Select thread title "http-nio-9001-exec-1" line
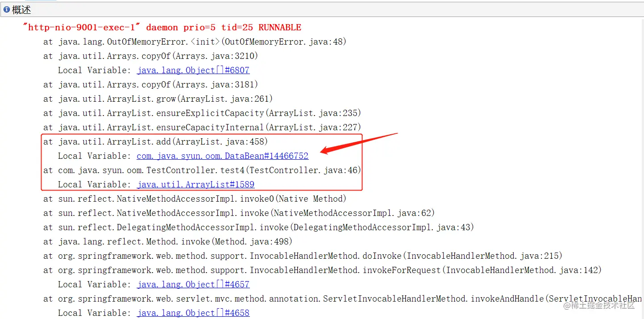 click(162, 27)
